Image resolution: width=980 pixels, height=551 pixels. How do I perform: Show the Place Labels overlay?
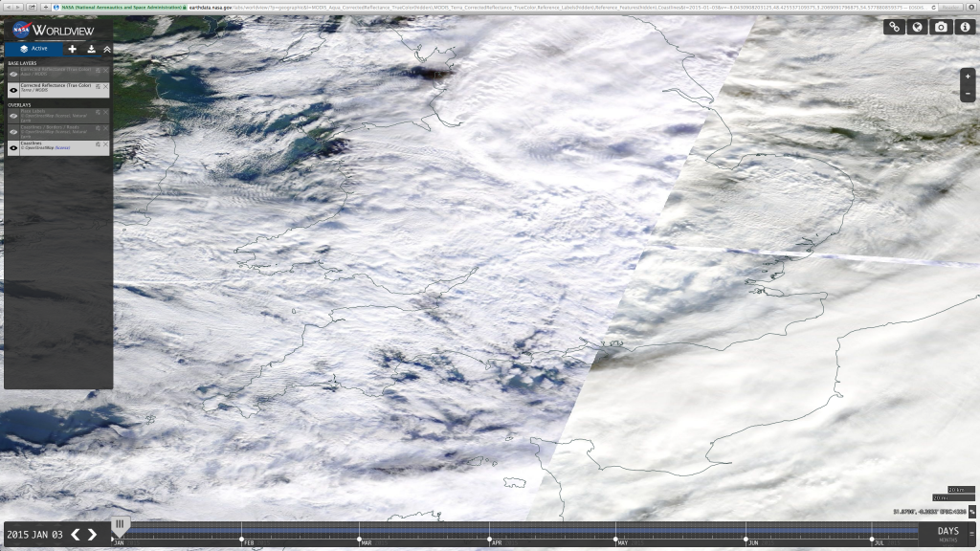point(13,116)
